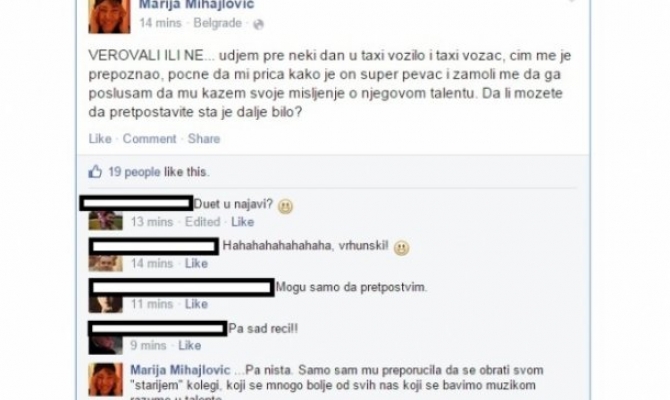Screen dimensions: 670x400
Task: Like the 'Hahahahahahahaha, vrhunski!' comment
Action: click(x=196, y=263)
